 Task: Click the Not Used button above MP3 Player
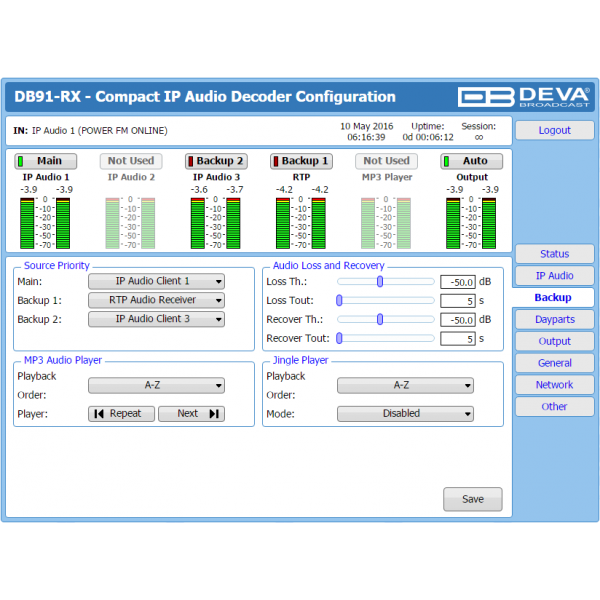tap(386, 161)
